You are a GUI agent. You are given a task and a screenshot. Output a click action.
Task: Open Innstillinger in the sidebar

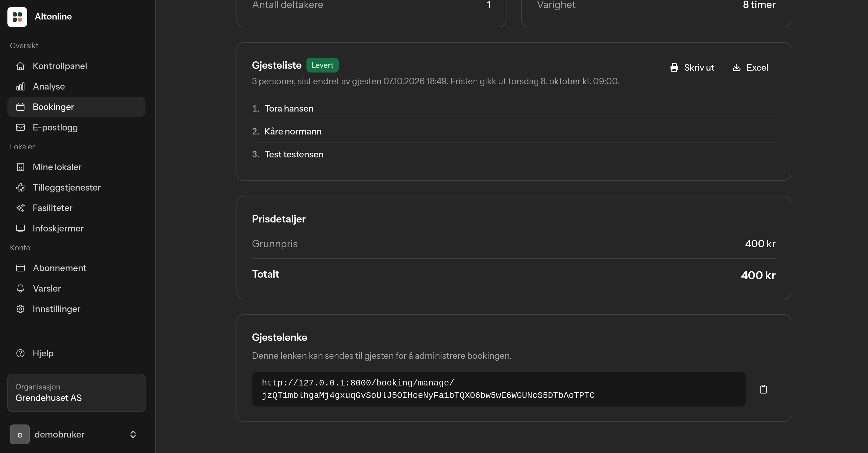tap(76, 309)
